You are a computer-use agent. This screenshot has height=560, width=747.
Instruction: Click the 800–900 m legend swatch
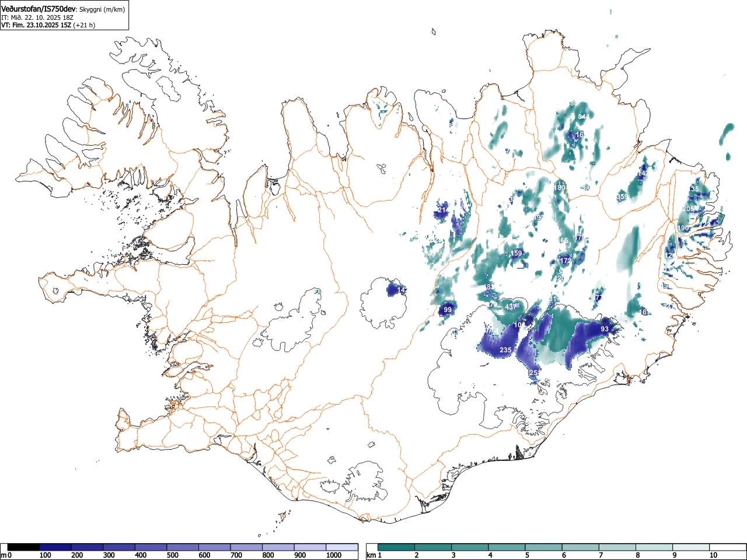[278, 547]
